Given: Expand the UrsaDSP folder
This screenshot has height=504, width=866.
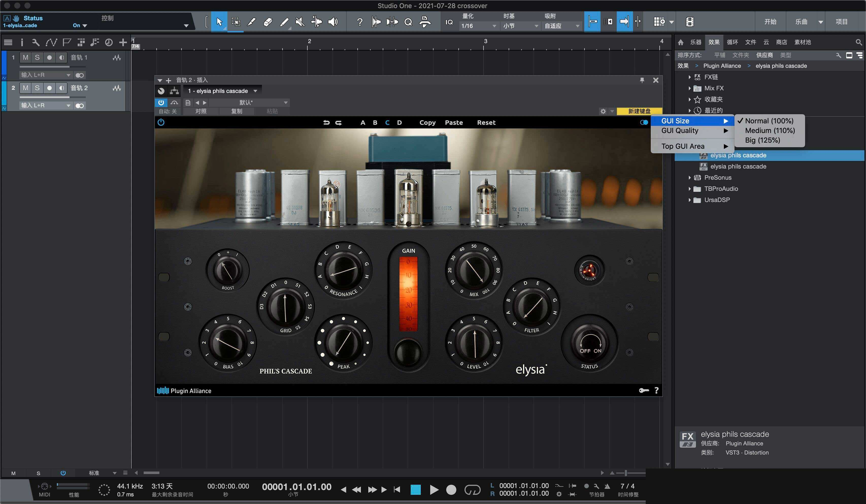Looking at the screenshot, I should pyautogui.click(x=689, y=200).
